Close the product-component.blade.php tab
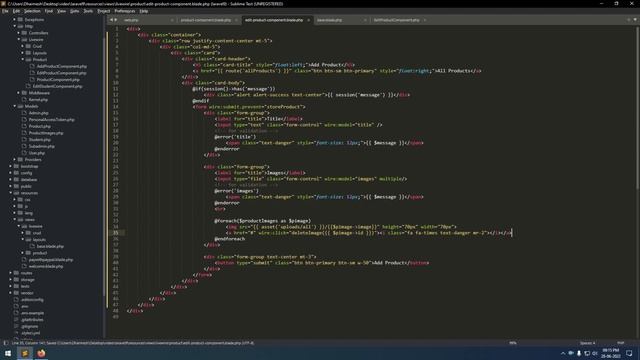The image size is (640, 360). 236,20
